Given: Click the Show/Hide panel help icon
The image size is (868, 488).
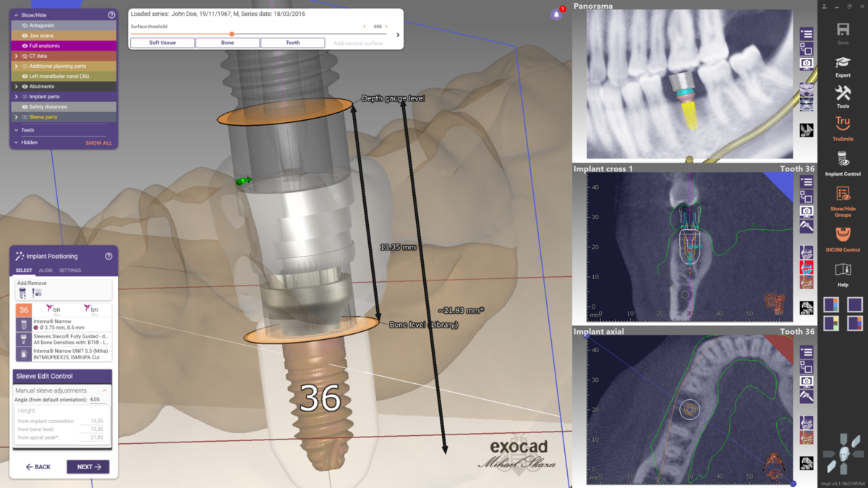Looking at the screenshot, I should point(111,14).
